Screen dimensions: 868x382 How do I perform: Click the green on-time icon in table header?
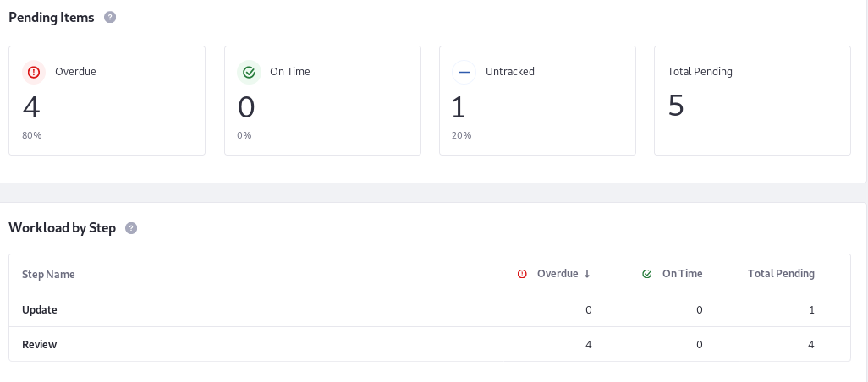[x=646, y=274]
